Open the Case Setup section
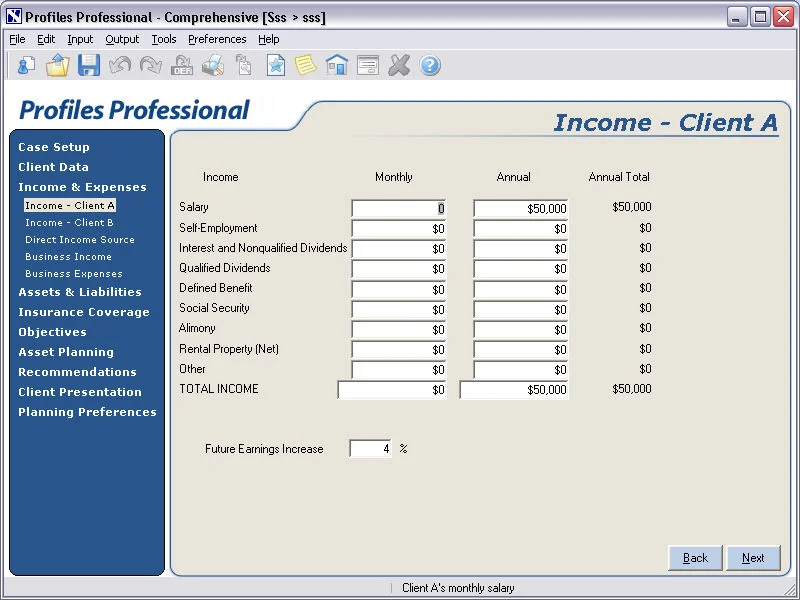Image resolution: width=800 pixels, height=600 pixels. 54,147
